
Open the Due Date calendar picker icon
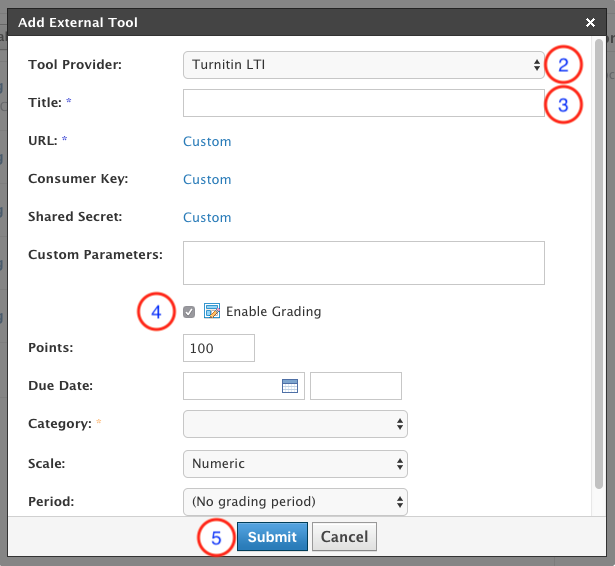click(290, 386)
